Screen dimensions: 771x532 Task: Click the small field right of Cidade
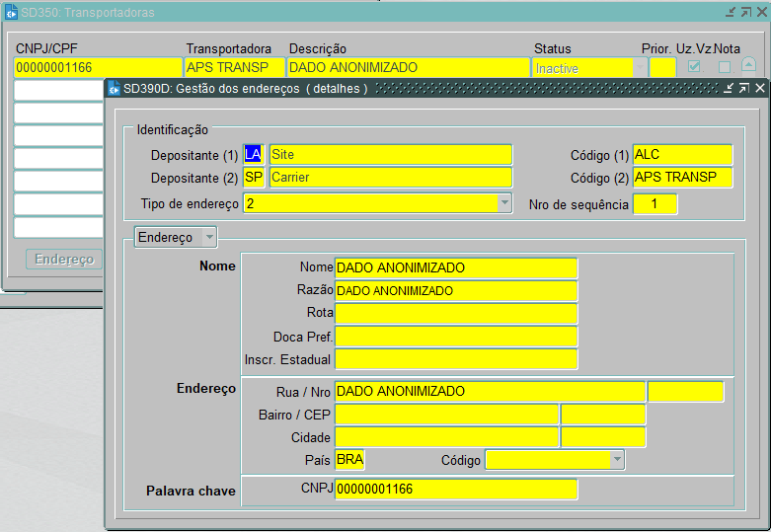[x=603, y=437]
